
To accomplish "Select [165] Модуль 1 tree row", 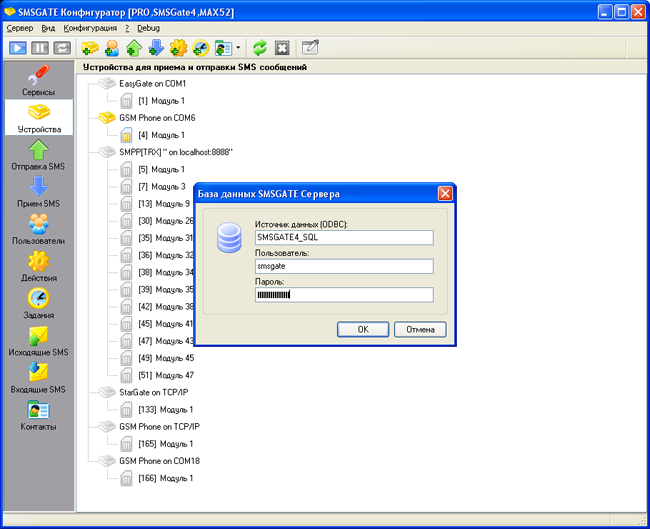I will pos(165,444).
